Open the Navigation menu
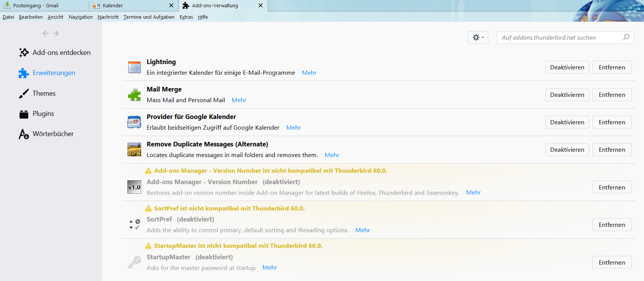Image resolution: width=644 pixels, height=281 pixels. pyautogui.click(x=80, y=17)
